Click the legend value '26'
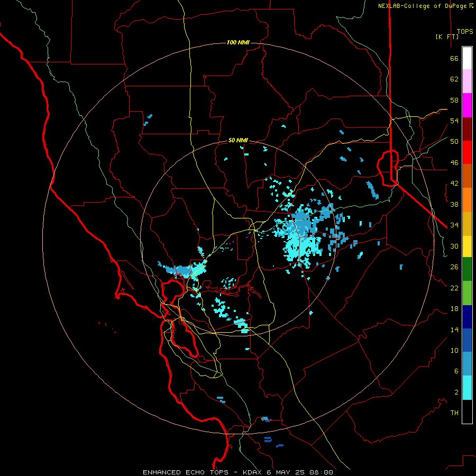This screenshot has height=476, width=476. click(454, 267)
